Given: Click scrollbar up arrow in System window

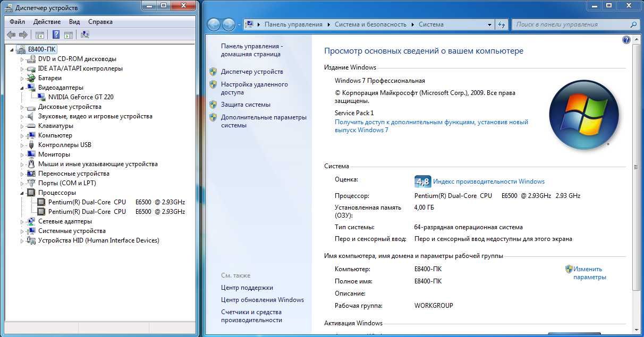Looking at the screenshot, I should (x=636, y=40).
